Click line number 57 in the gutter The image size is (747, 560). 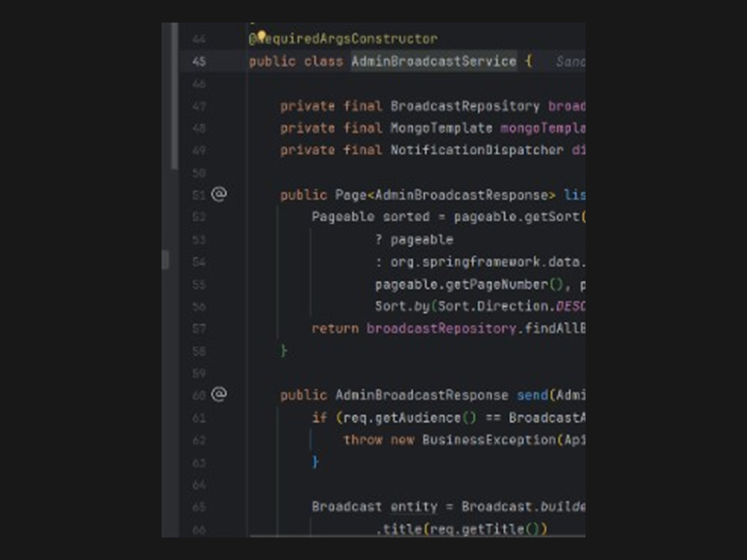pyautogui.click(x=199, y=329)
